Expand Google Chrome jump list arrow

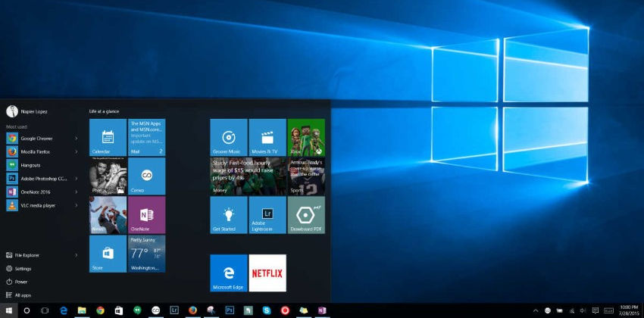click(x=76, y=139)
